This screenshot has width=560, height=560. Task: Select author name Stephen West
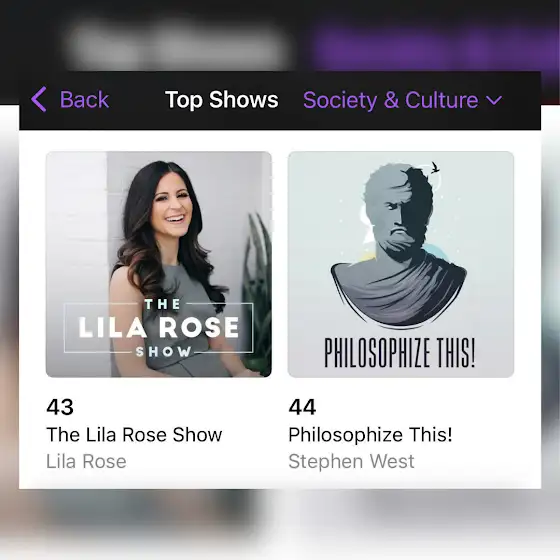click(351, 461)
